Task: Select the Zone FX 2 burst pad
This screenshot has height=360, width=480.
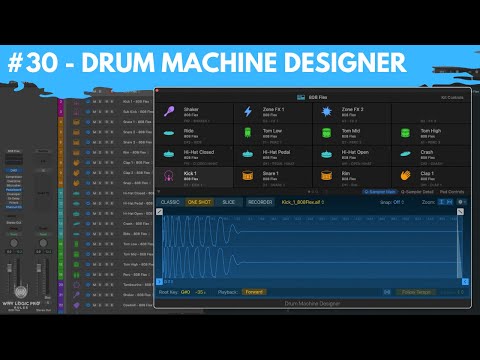Action: pos(352,113)
